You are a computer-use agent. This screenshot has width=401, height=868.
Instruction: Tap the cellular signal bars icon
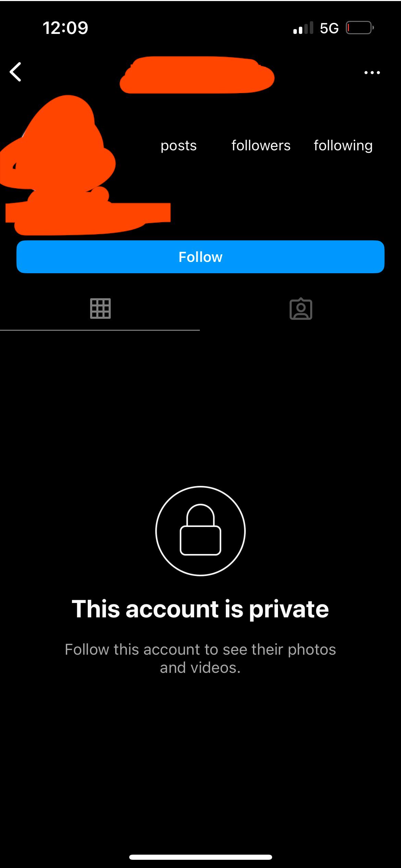tap(303, 28)
